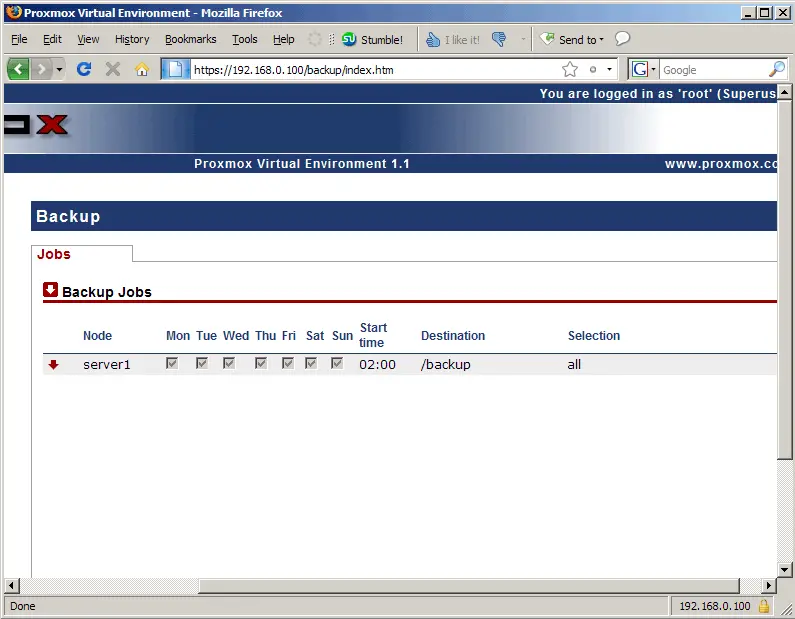Click the thumbs-down dislike icon
795x619 pixels.
click(499, 39)
